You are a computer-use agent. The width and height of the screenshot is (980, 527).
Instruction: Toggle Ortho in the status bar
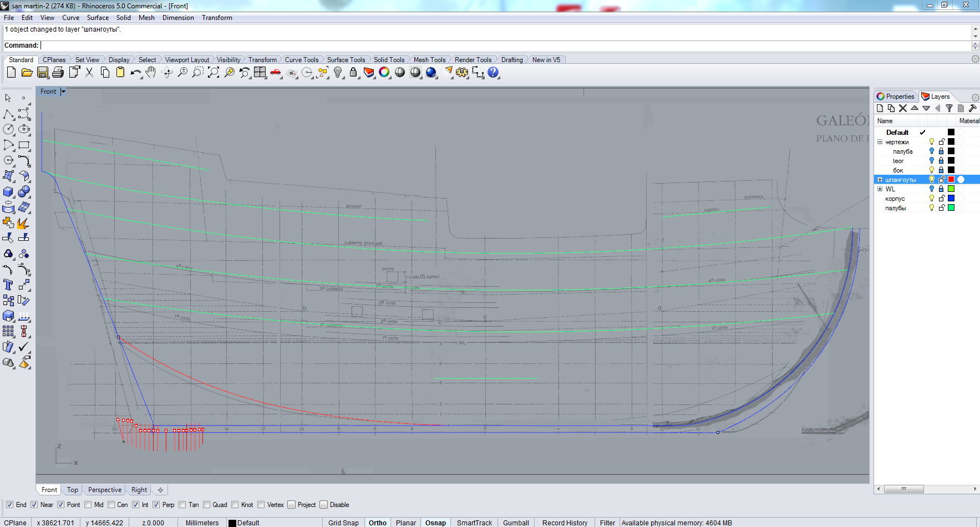click(378, 523)
